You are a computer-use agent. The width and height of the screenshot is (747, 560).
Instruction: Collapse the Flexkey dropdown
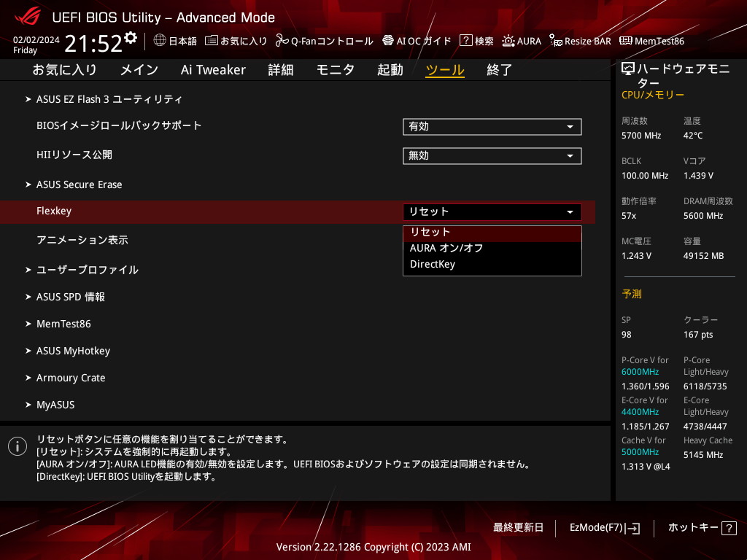click(x=492, y=212)
